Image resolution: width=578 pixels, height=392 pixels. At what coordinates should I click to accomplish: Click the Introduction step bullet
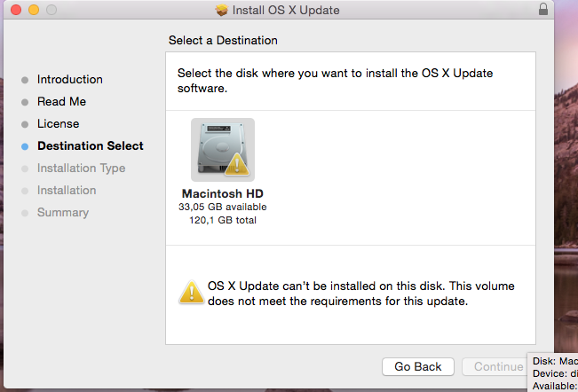pyautogui.click(x=25, y=80)
